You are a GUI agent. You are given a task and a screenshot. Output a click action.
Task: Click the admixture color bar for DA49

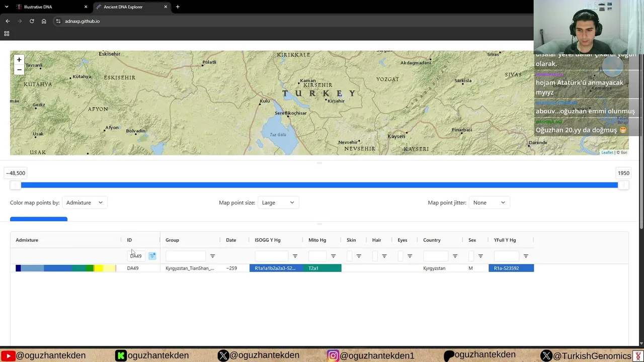coord(66,268)
